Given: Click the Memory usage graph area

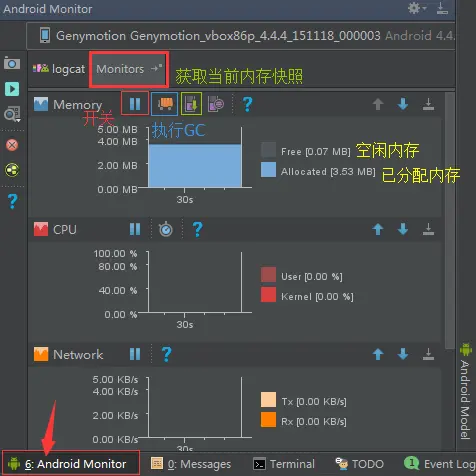Looking at the screenshot, I should pos(195,157).
